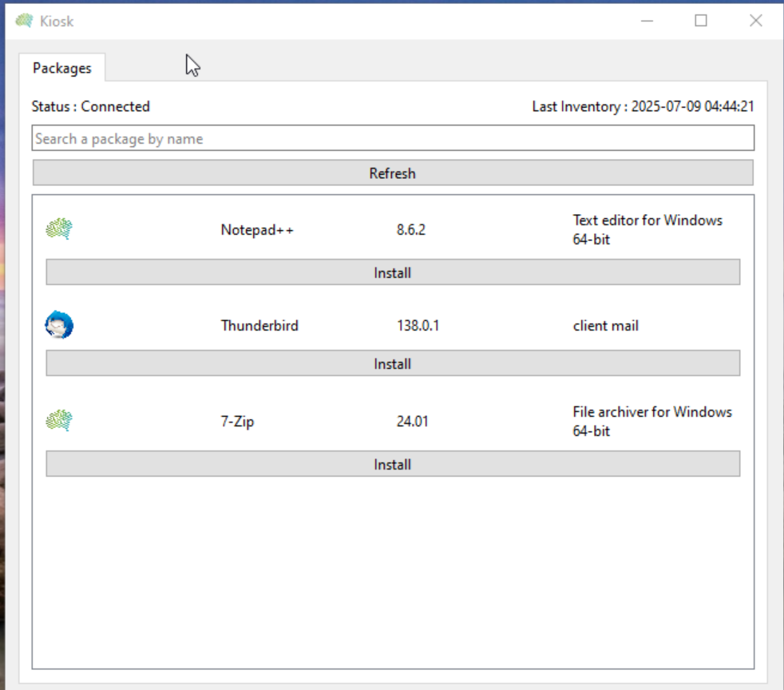
Task: Click the Notepad++ package icon
Action: (x=59, y=230)
